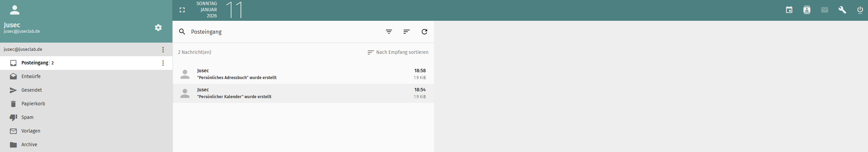Click the expand fullscreen icon
The image size is (868, 152).
(182, 10)
